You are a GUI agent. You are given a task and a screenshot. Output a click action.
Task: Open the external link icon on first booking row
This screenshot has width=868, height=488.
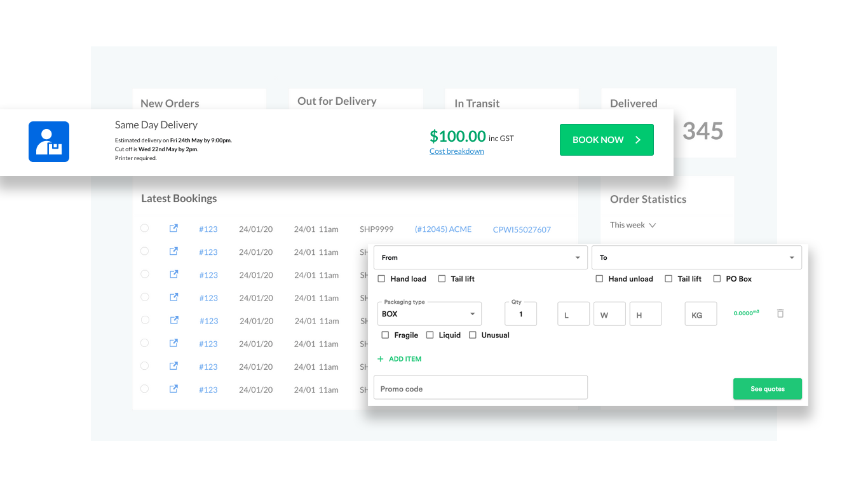click(173, 228)
